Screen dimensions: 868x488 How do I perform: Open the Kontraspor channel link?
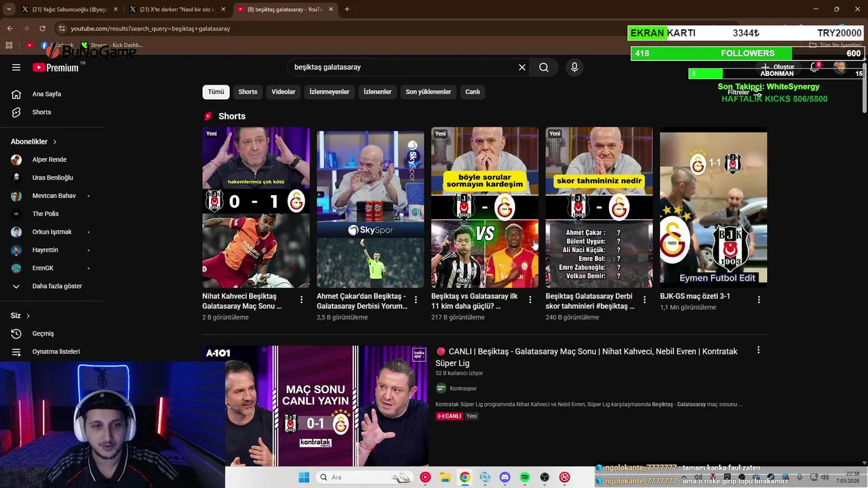[463, 388]
